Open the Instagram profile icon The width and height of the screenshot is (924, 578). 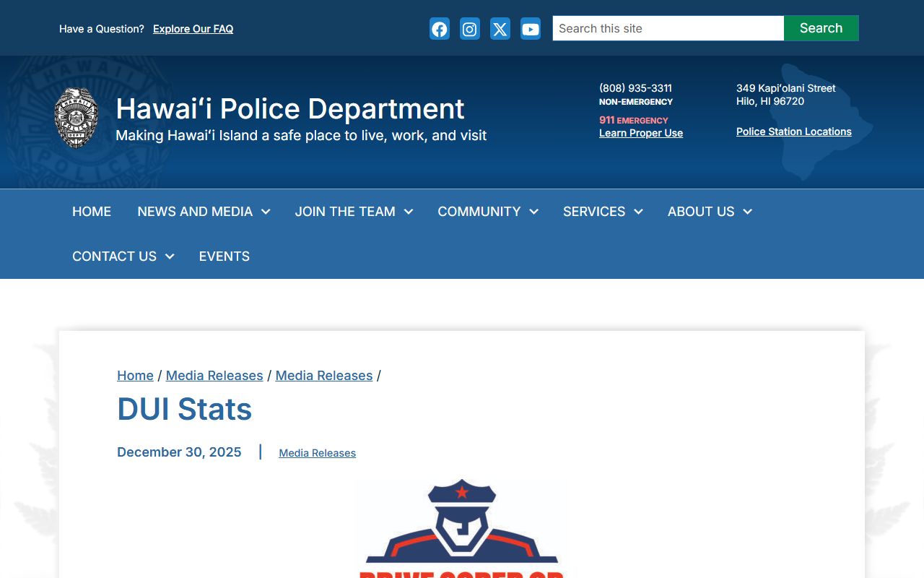[x=470, y=29]
